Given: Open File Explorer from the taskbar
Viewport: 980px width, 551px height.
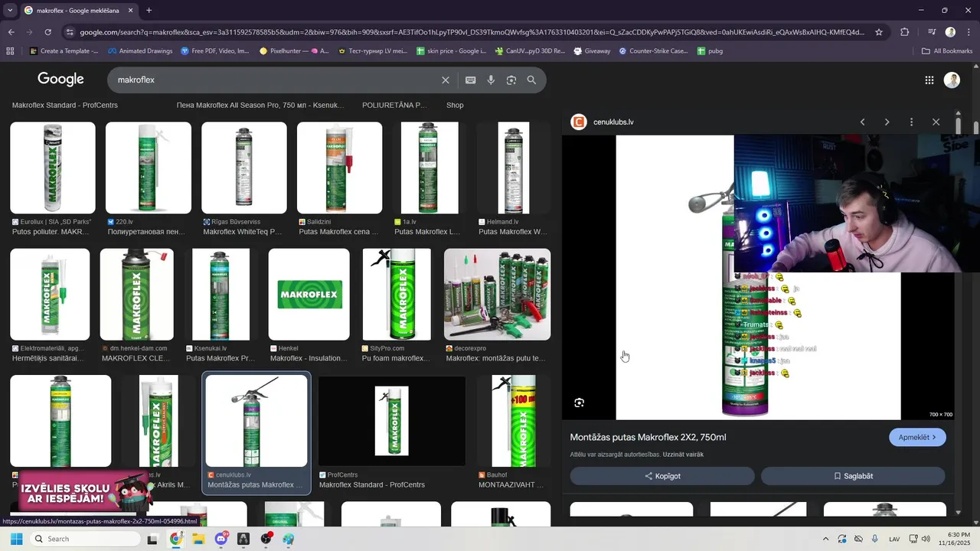Looking at the screenshot, I should pos(198,539).
